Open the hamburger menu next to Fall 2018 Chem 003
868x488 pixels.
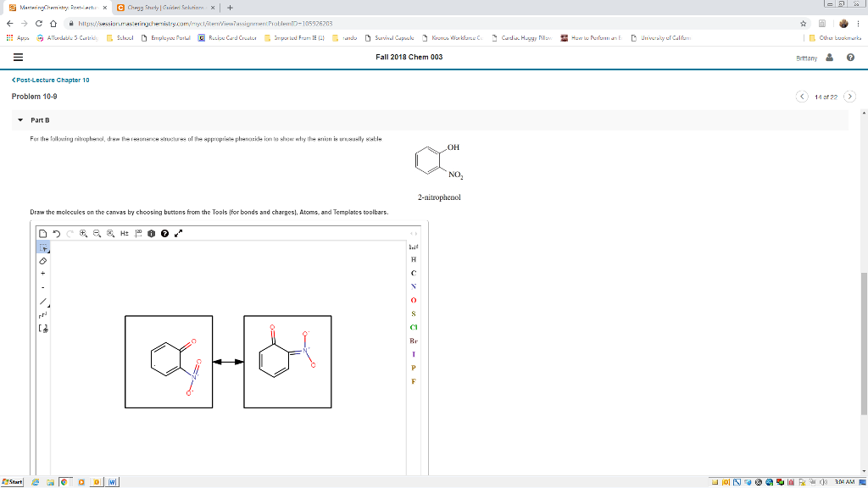coord(19,58)
